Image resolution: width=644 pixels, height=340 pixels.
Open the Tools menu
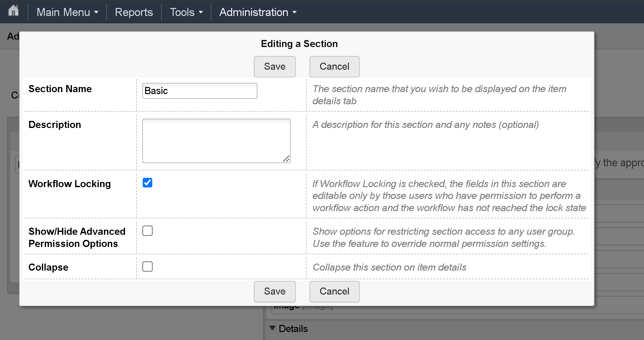click(x=182, y=12)
